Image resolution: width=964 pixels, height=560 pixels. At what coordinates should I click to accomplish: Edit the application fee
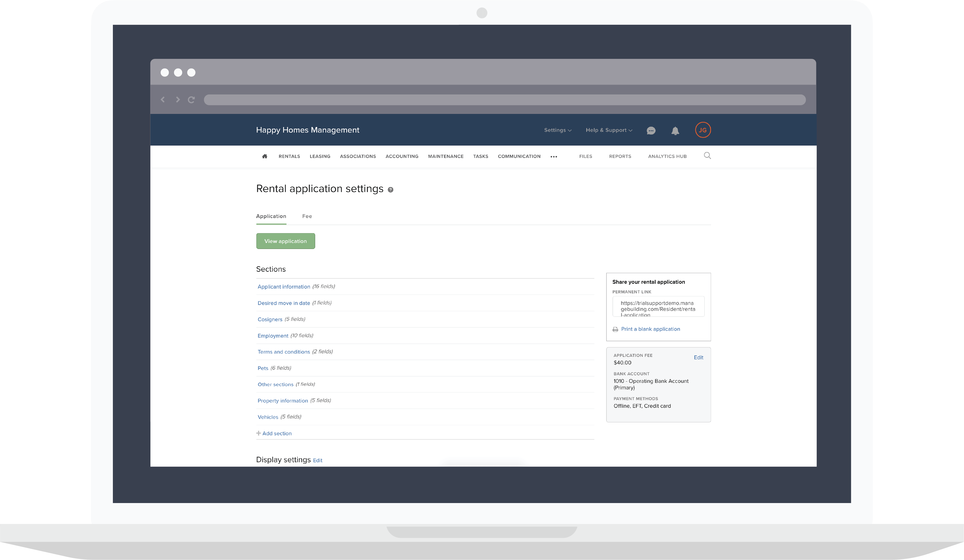point(698,357)
